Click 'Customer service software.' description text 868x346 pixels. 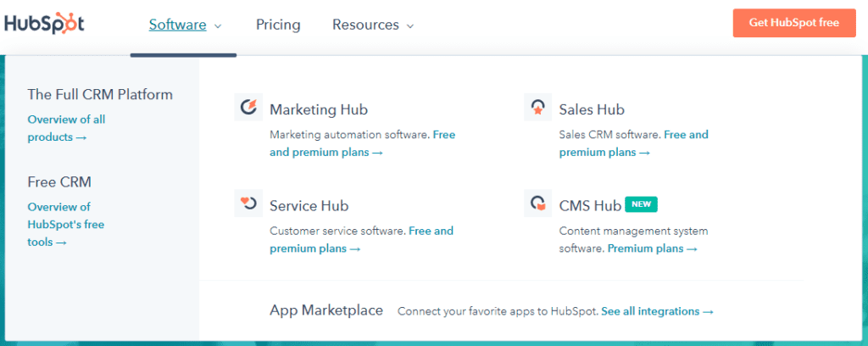(337, 231)
